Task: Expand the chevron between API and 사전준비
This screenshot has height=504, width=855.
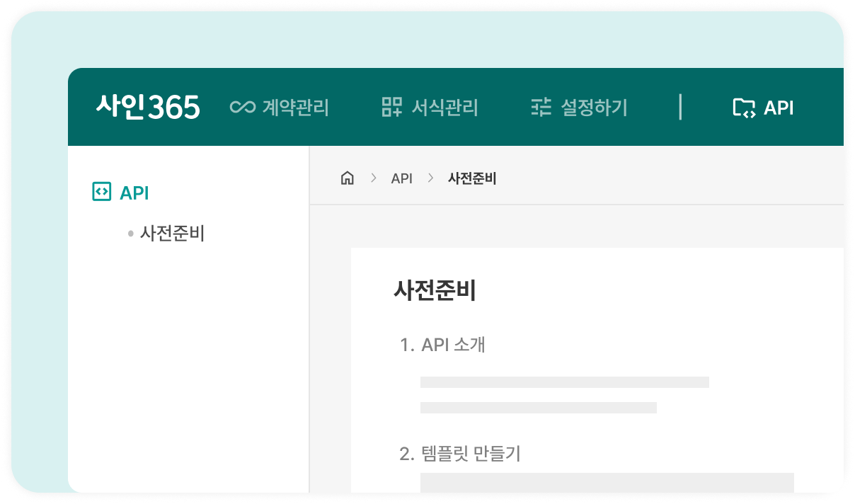Action: (x=430, y=178)
